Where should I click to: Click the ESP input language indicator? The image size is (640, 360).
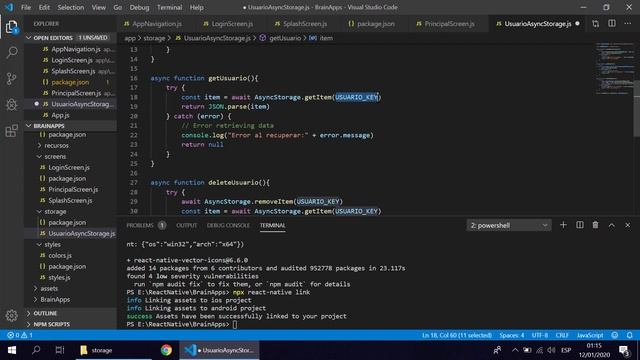pyautogui.click(x=566, y=350)
